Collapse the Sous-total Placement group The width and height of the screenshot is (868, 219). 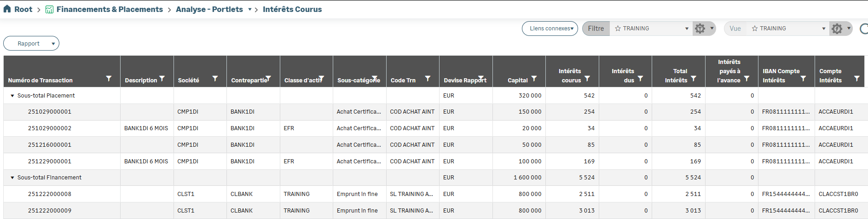coord(12,96)
